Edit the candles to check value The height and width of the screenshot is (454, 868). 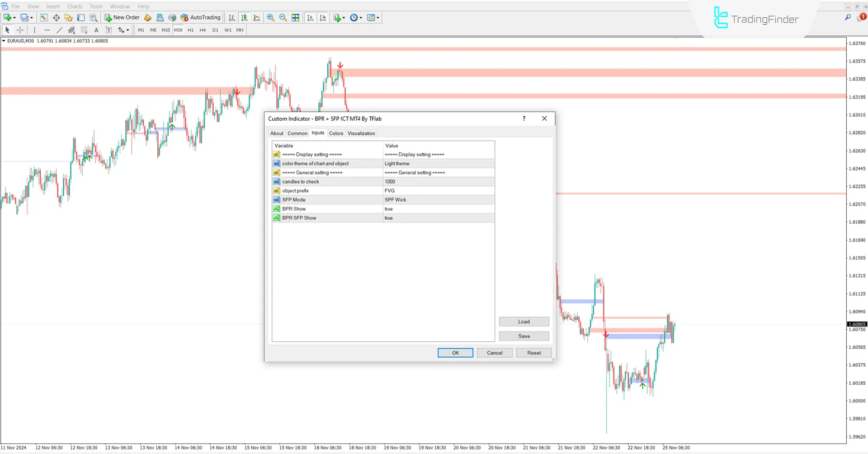[x=439, y=181]
